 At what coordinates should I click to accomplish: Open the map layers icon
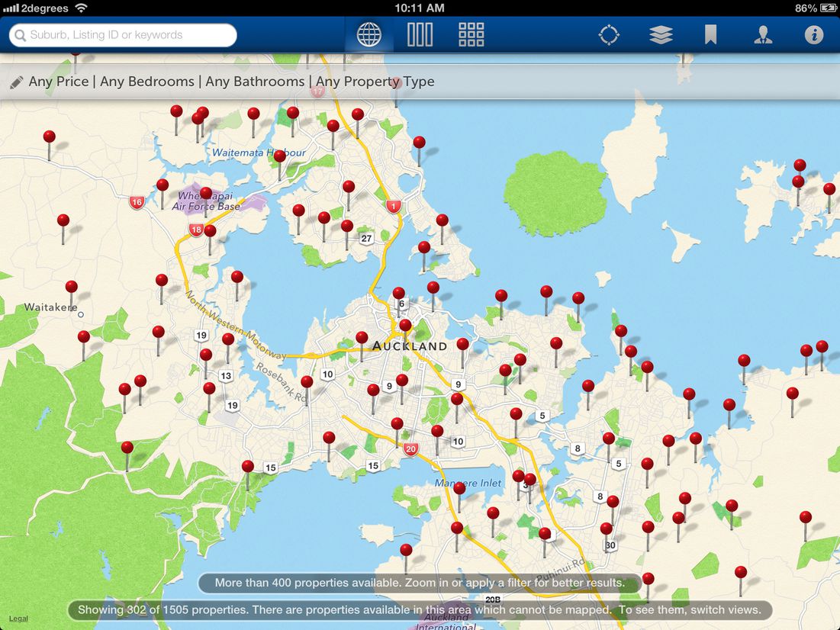(x=661, y=35)
